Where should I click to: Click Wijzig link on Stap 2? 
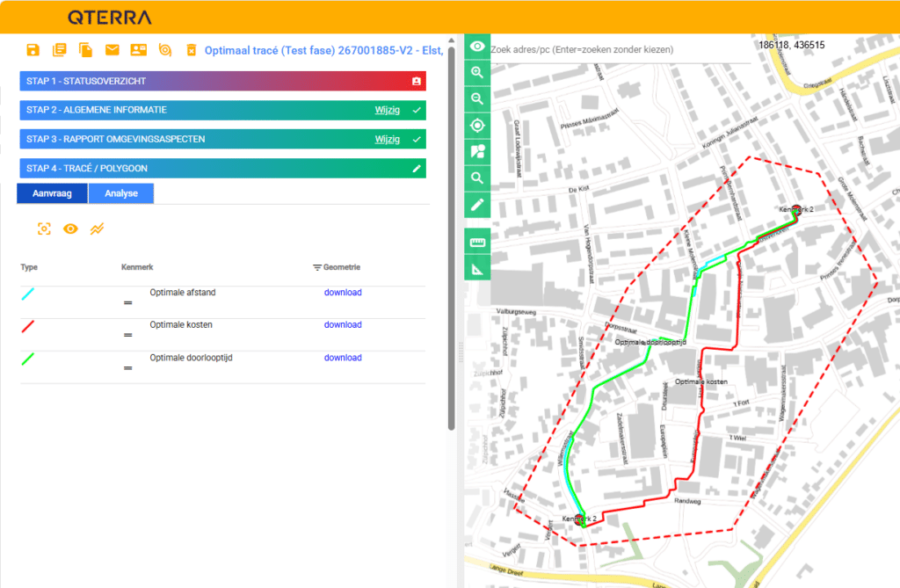point(388,110)
